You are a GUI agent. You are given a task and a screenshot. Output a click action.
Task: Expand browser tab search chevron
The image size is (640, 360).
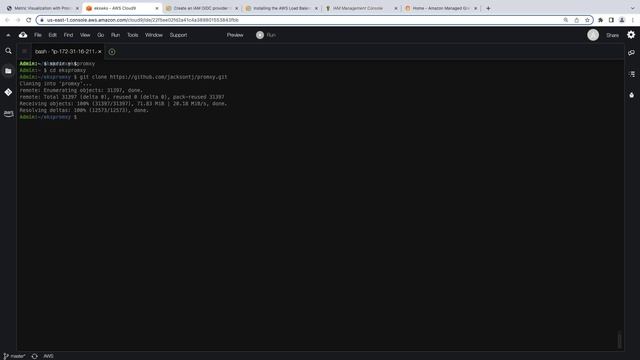[632, 8]
